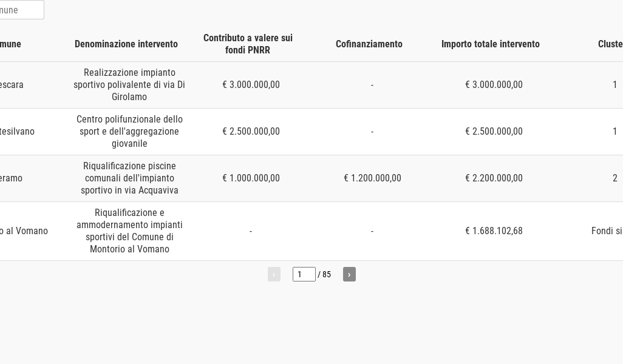Click the € 1.200.000,00 cofinanziamento cell
Screen dimensions: 623x364
click(x=372, y=178)
